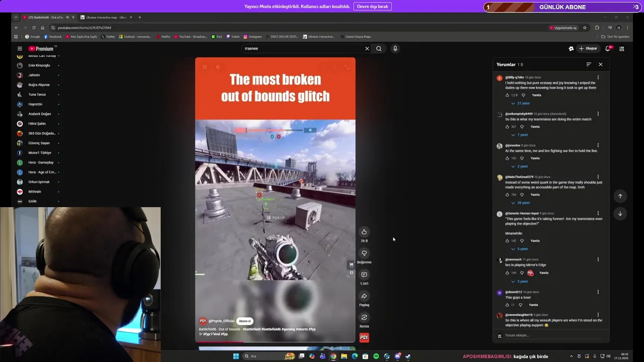Click the YouTube search magnifier button

pyautogui.click(x=379, y=49)
